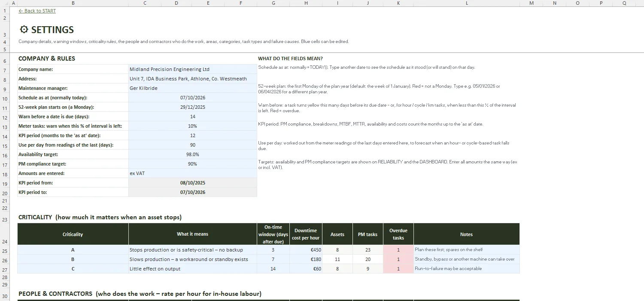Select the 'Little effect on output' cell
The height and width of the screenshot is (301, 644).
(192, 269)
